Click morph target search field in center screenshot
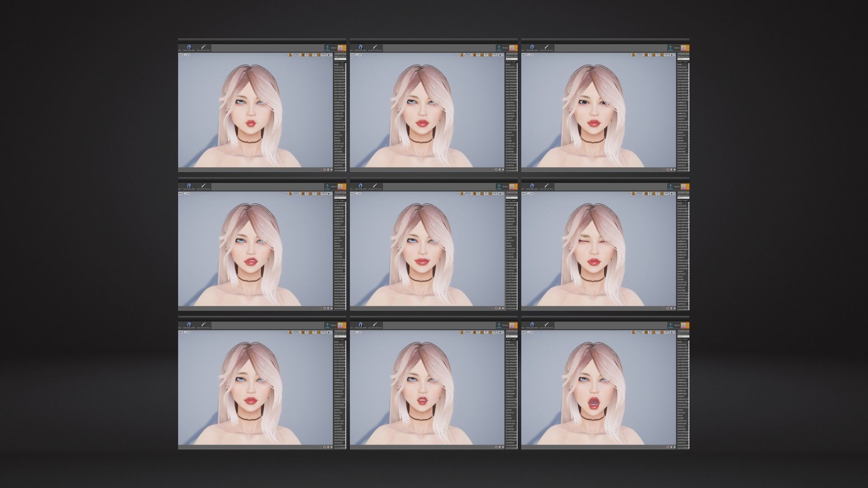This screenshot has height=488, width=868. (x=512, y=197)
